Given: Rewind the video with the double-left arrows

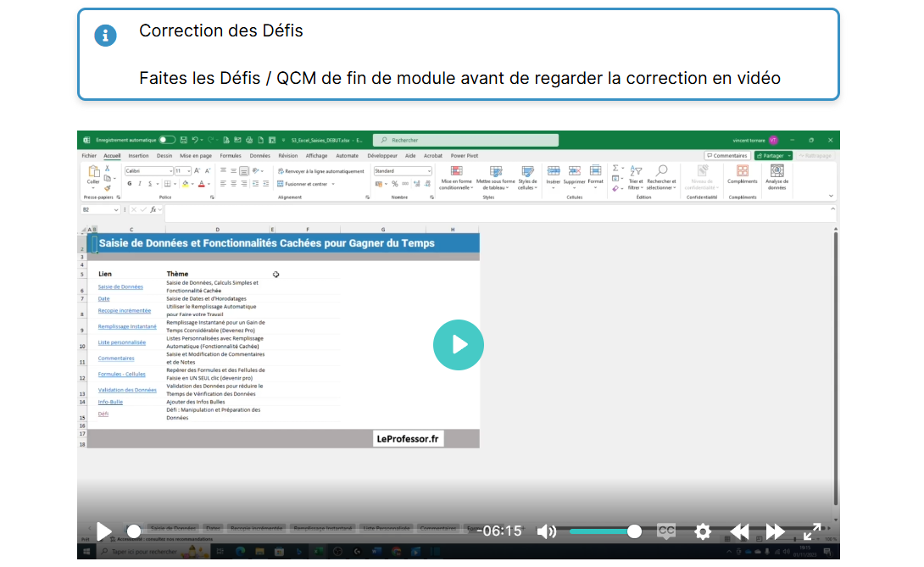Looking at the screenshot, I should pyautogui.click(x=739, y=531).
